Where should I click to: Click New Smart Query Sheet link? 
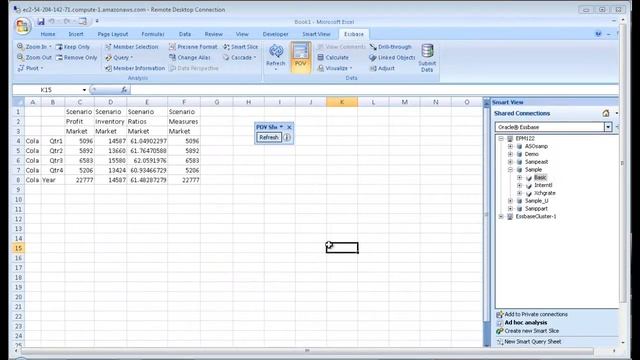(x=533, y=342)
